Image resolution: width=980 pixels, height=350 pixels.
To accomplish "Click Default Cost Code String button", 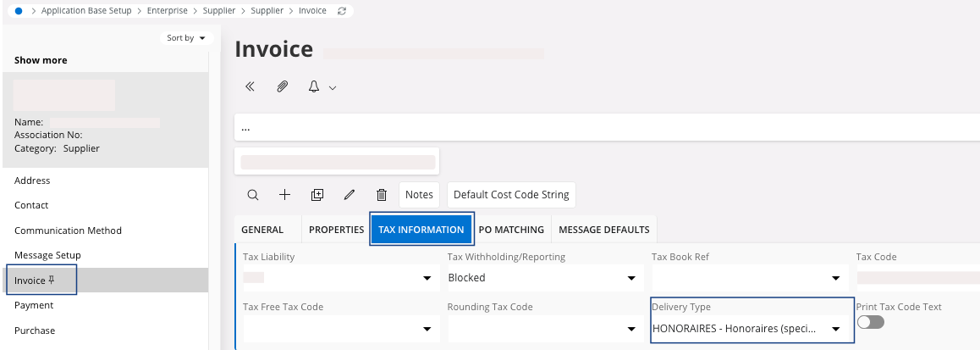I will coord(511,195).
